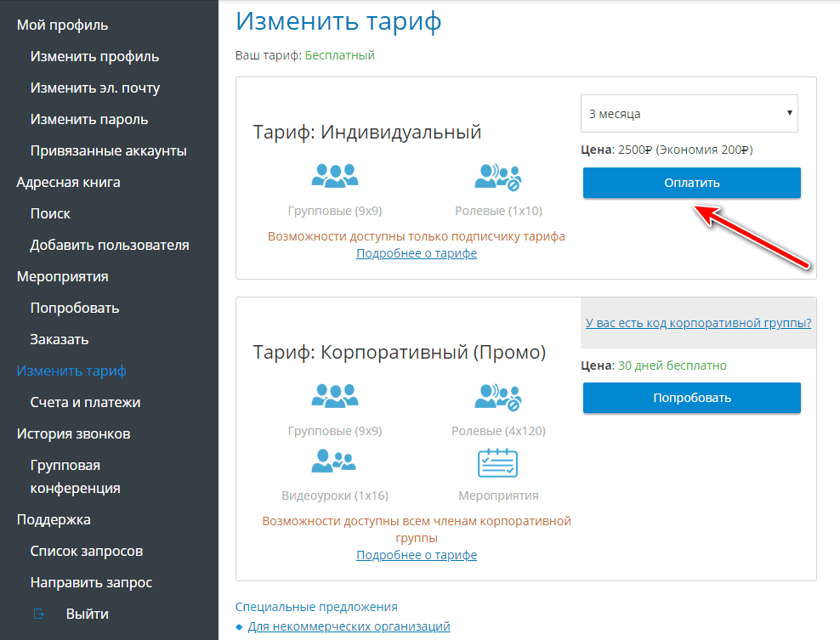Click the Изменить тариф page title
The height and width of the screenshot is (640, 840).
pos(338,21)
